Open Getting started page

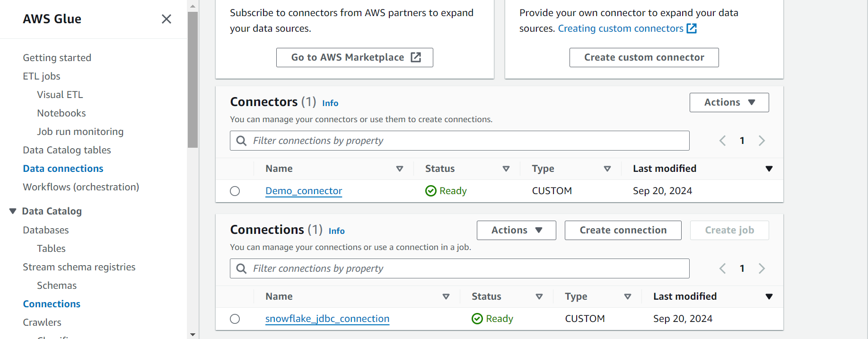pos(57,58)
